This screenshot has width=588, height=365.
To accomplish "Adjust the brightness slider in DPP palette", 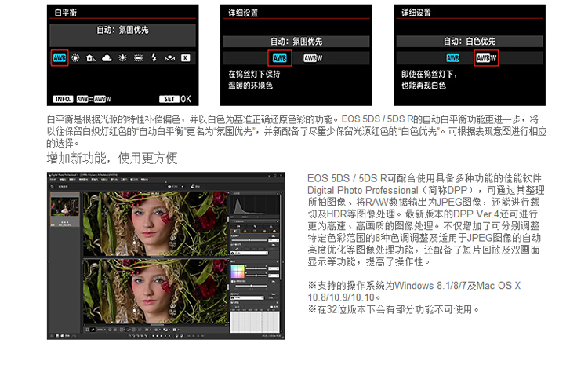I will [249, 240].
